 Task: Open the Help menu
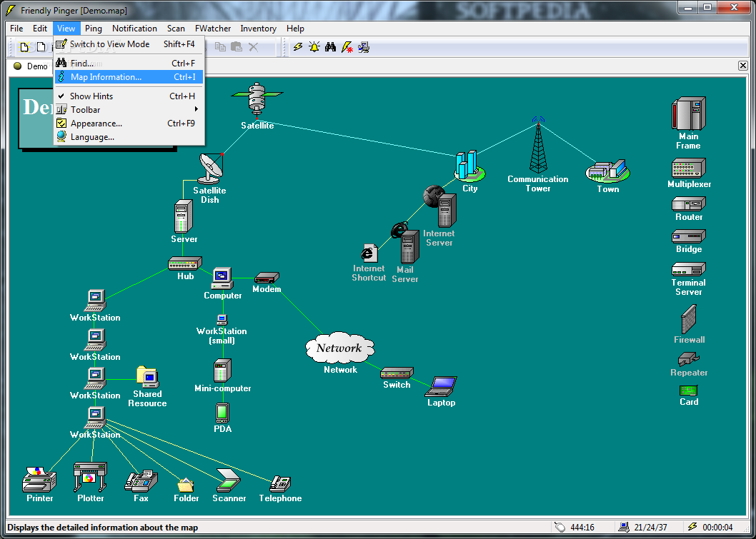coord(295,29)
